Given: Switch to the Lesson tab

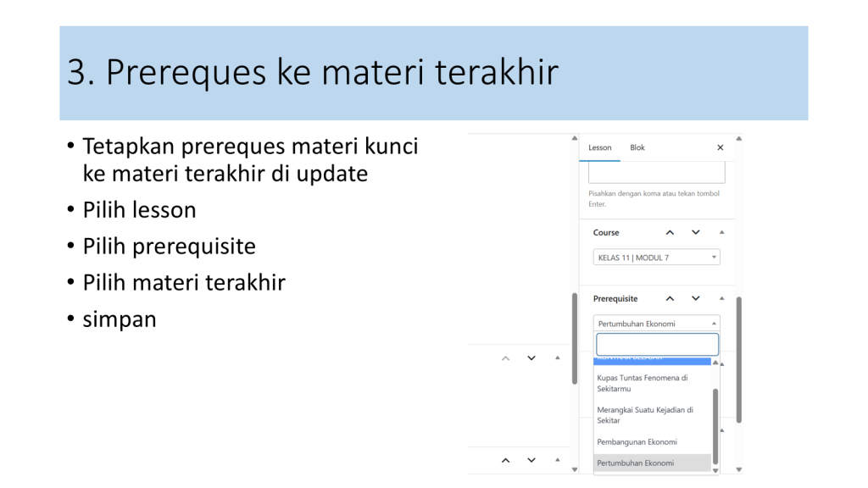Looking at the screenshot, I should click(600, 147).
